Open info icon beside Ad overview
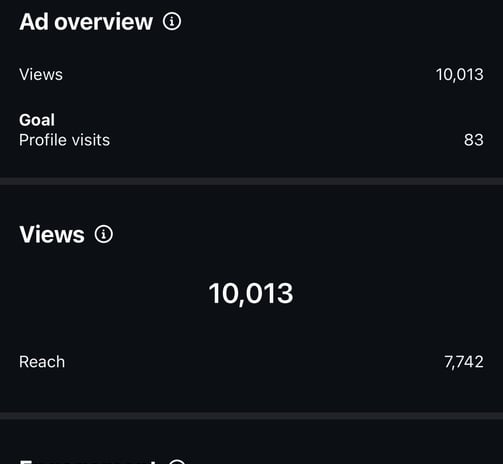The height and width of the screenshot is (464, 503). point(172,22)
